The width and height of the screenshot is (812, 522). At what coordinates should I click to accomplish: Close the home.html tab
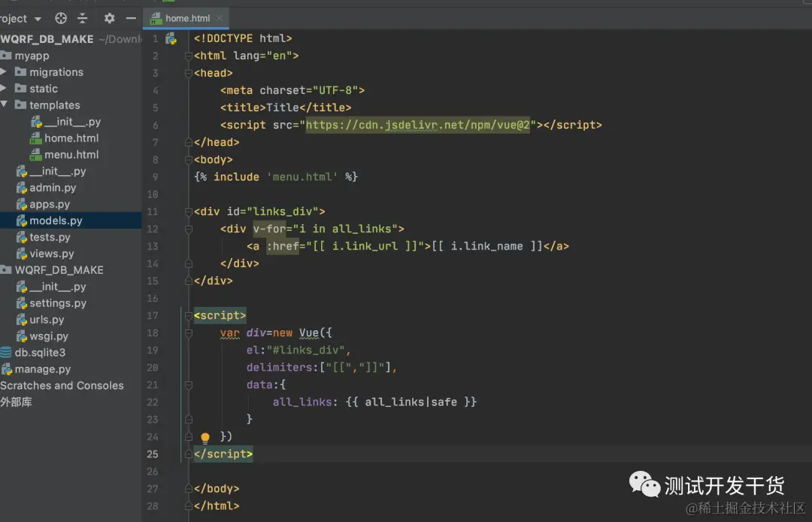(220, 18)
